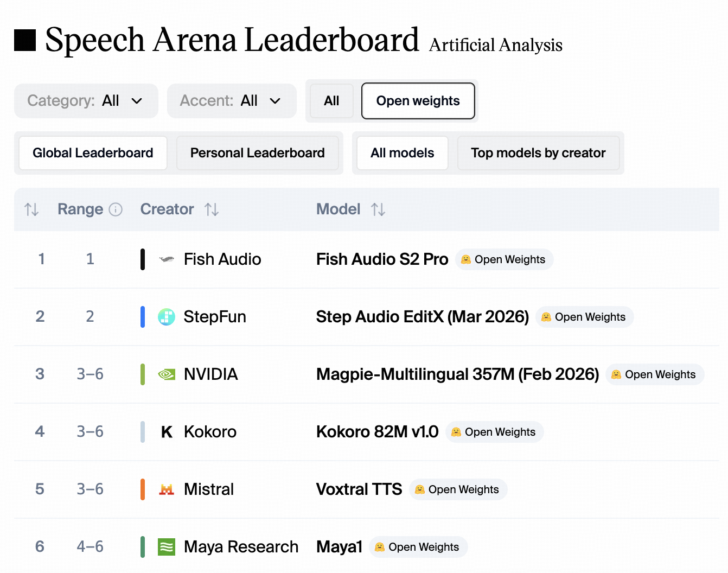Sort by Creator using its arrows icon
This screenshot has width=728, height=573.
click(x=212, y=209)
